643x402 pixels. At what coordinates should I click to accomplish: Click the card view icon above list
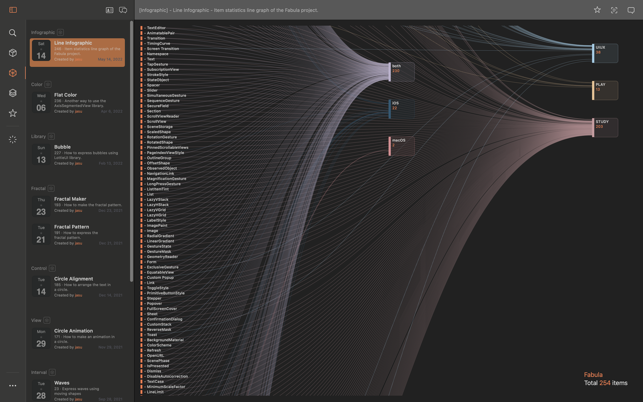click(x=109, y=10)
